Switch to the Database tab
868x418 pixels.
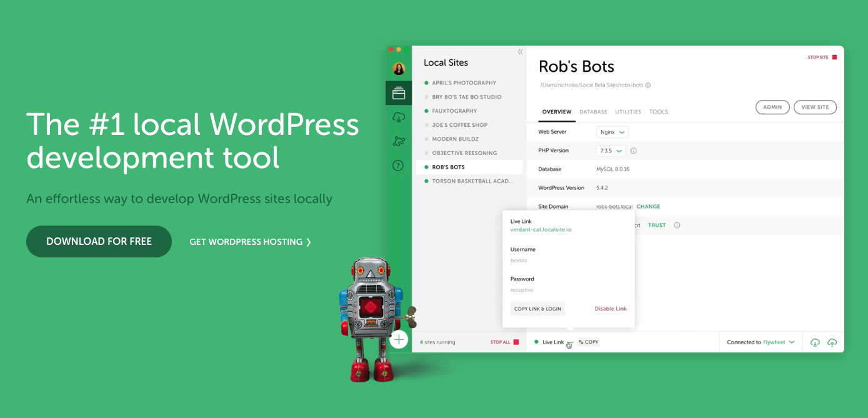pos(593,112)
